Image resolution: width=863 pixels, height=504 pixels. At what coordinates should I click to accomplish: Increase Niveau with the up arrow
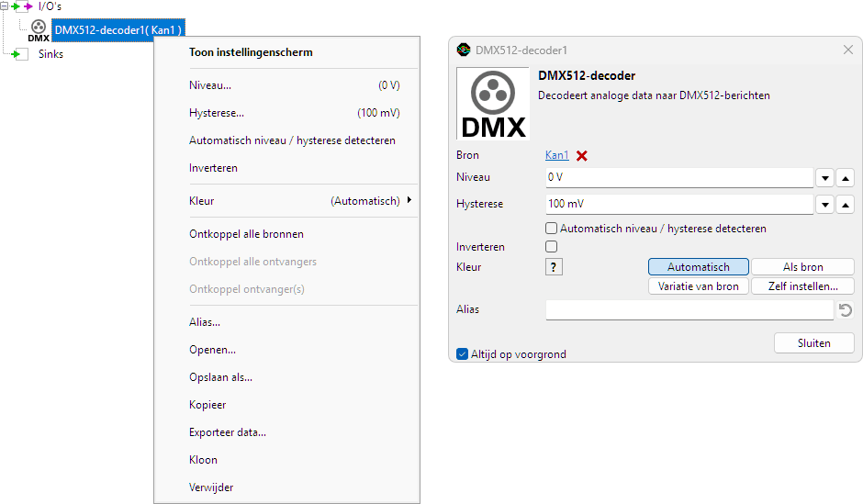tap(846, 178)
